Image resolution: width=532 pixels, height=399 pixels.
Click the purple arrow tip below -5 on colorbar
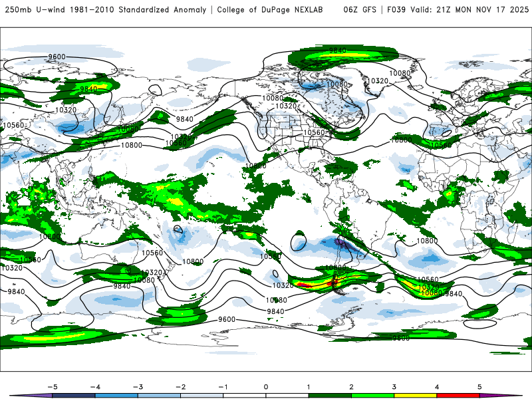(x=31, y=396)
